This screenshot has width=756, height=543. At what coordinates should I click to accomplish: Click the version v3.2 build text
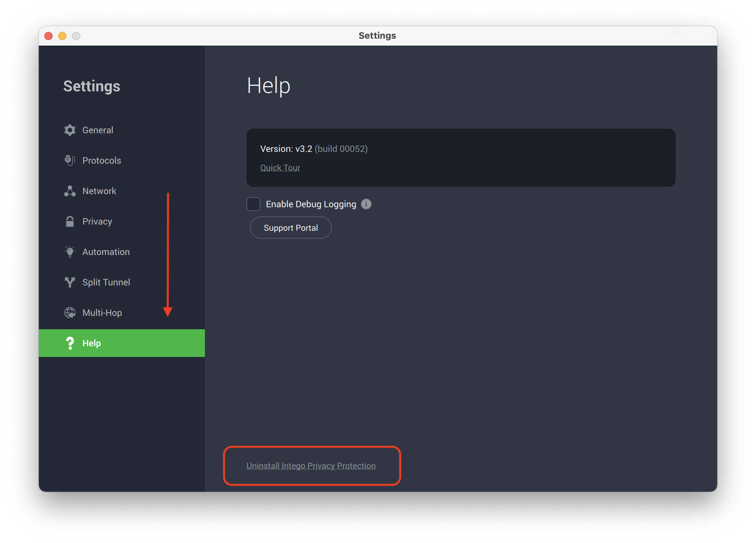point(314,149)
